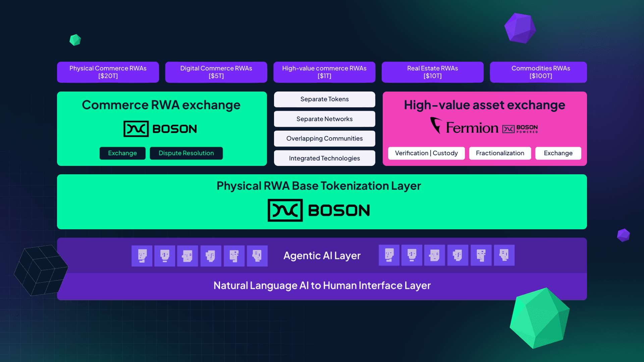
Task: Click the 'Commerce RWA exchange' heading
Action: coord(161,105)
